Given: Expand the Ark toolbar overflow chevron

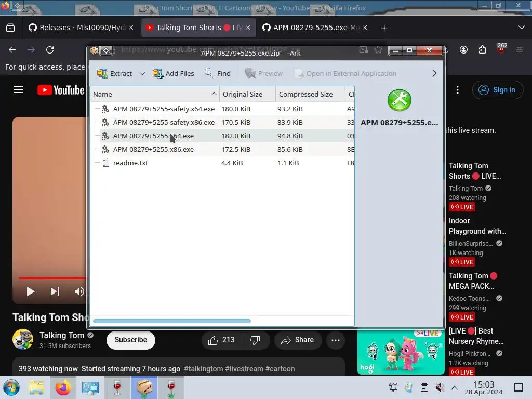Looking at the screenshot, I should (x=434, y=73).
